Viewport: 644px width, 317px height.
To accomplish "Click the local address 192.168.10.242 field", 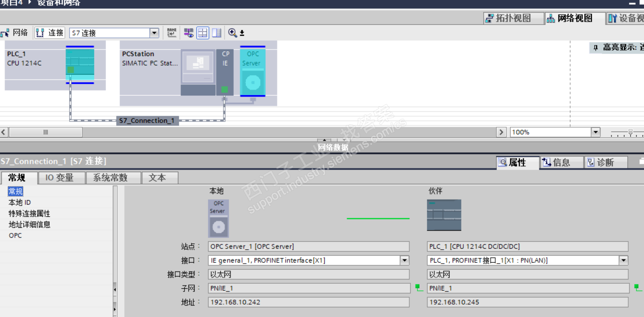I will tap(309, 302).
